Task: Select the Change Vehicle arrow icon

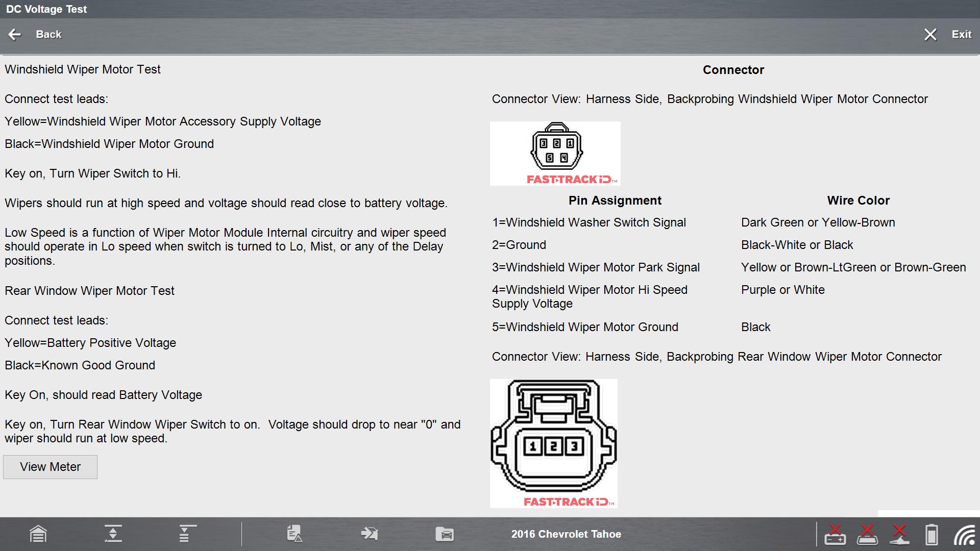Action: [370, 534]
